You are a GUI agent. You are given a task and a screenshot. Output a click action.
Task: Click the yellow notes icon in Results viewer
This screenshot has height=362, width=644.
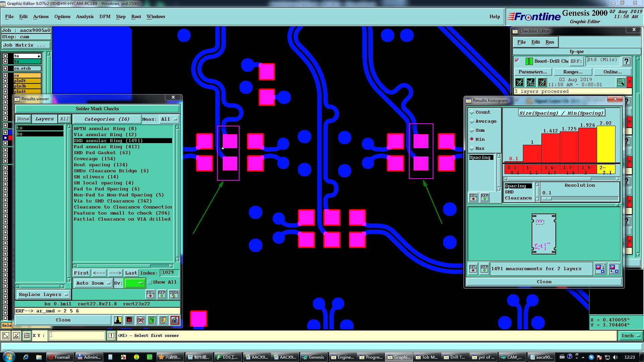(x=163, y=320)
